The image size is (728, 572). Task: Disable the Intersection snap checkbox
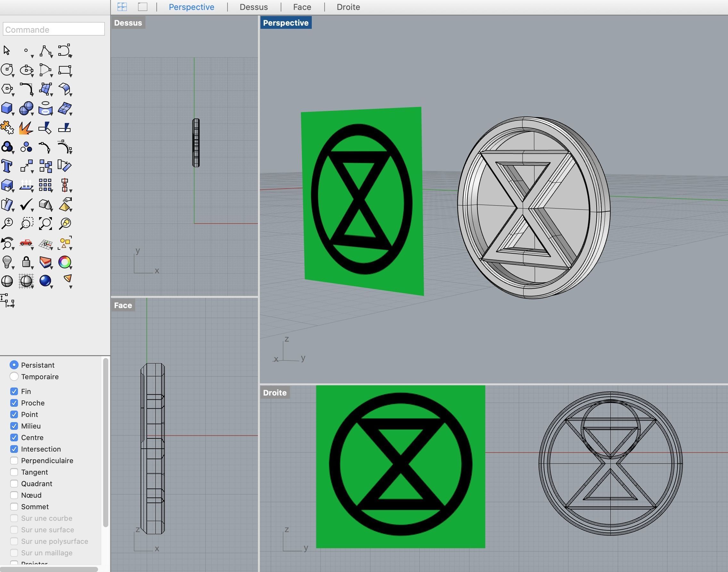[x=14, y=449]
